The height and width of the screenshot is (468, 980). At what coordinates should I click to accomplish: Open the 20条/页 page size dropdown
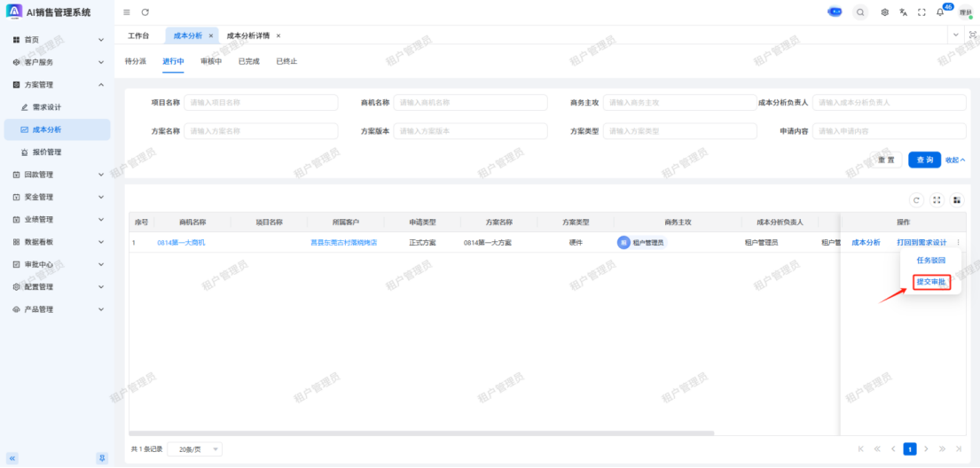click(x=194, y=449)
